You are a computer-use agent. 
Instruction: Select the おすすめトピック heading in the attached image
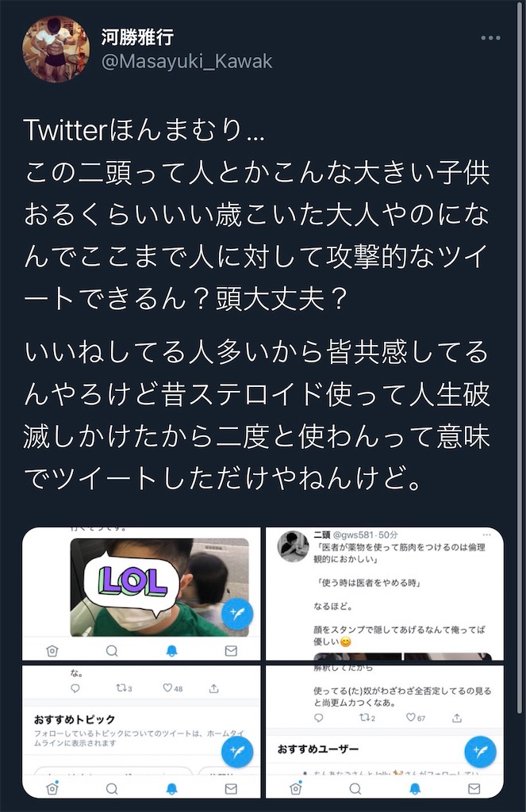[x=74, y=719]
